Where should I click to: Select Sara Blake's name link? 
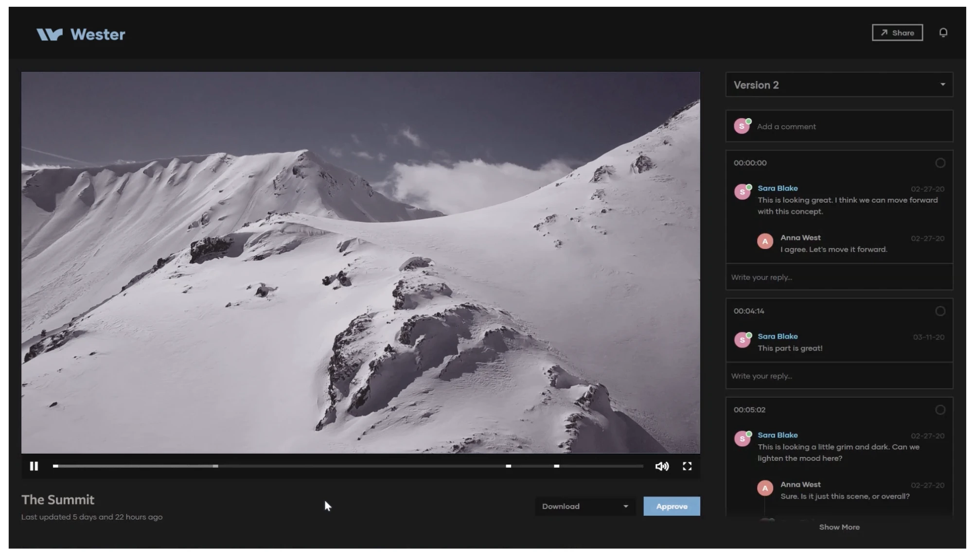click(778, 188)
